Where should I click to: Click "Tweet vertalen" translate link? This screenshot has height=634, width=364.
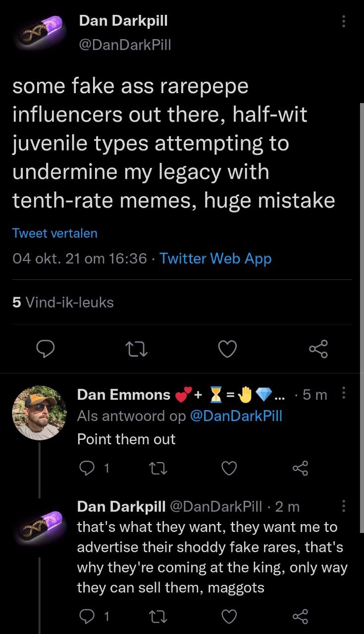point(54,233)
